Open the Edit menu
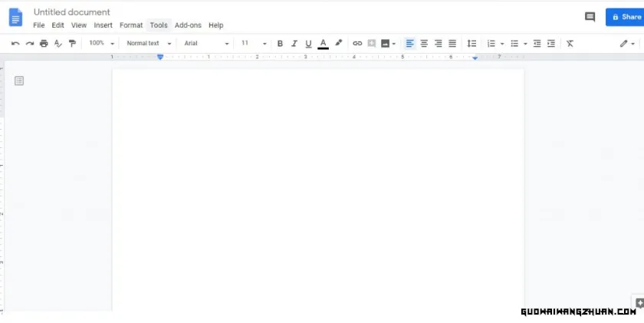Viewport: 644px width, 323px height. [x=58, y=25]
